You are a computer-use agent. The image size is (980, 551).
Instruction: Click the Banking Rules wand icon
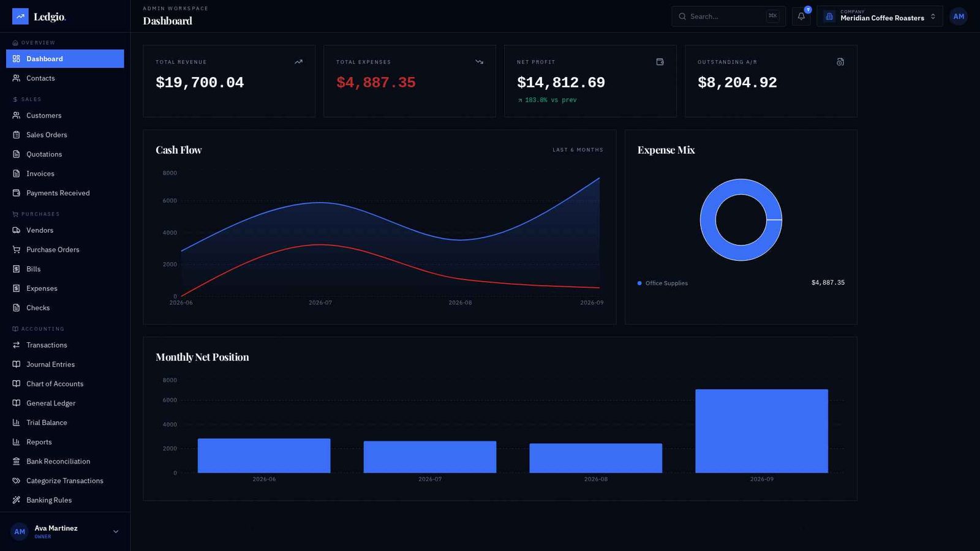click(x=17, y=500)
